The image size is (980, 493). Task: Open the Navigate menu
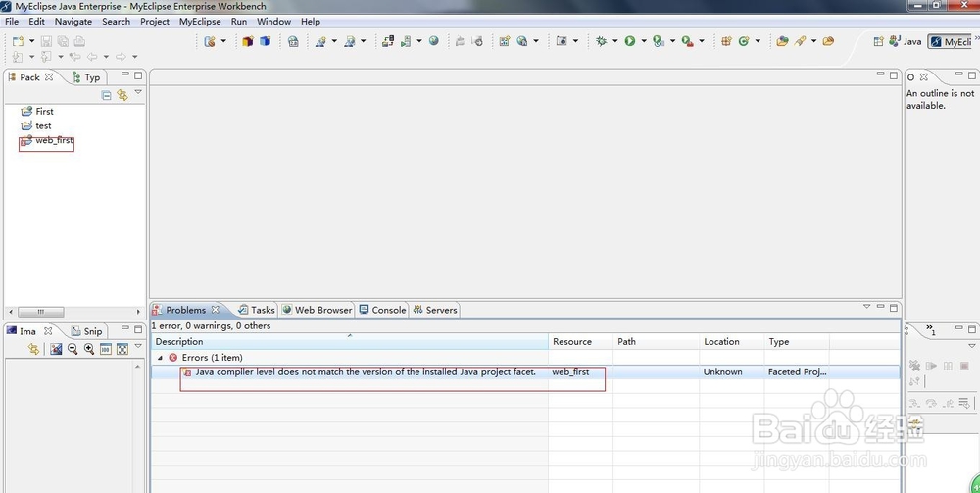[73, 22]
